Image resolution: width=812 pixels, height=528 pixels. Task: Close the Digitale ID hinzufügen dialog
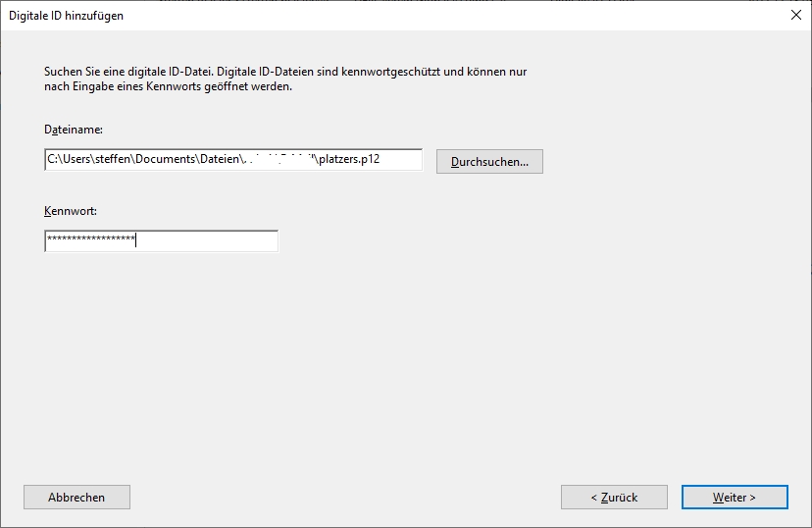[793, 15]
